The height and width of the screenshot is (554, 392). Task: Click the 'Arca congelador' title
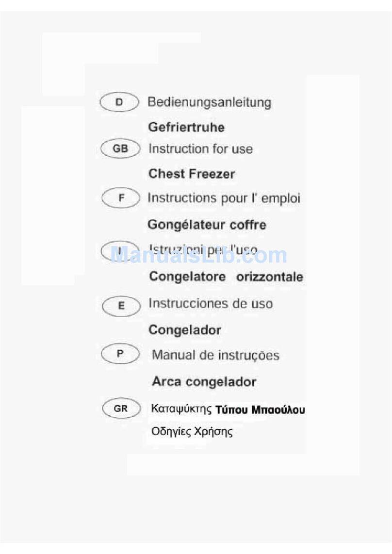coord(204,382)
